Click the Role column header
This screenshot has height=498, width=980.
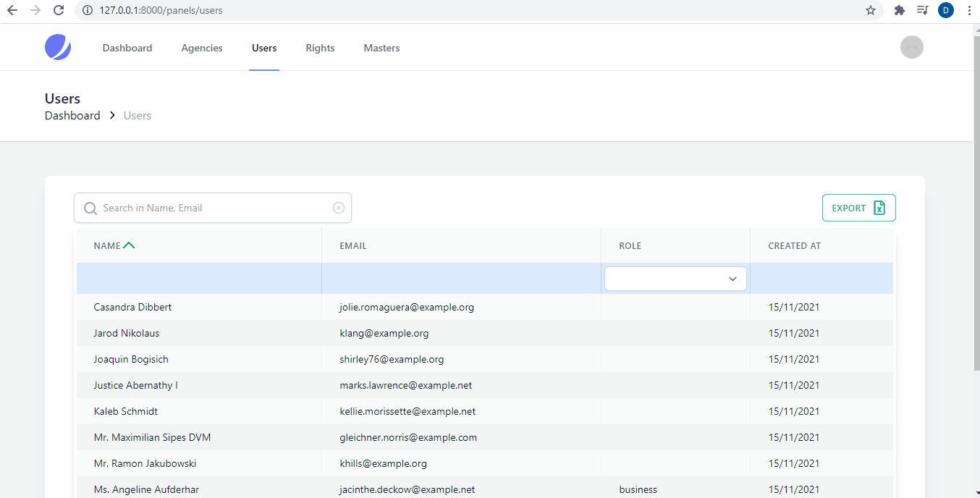click(x=630, y=245)
